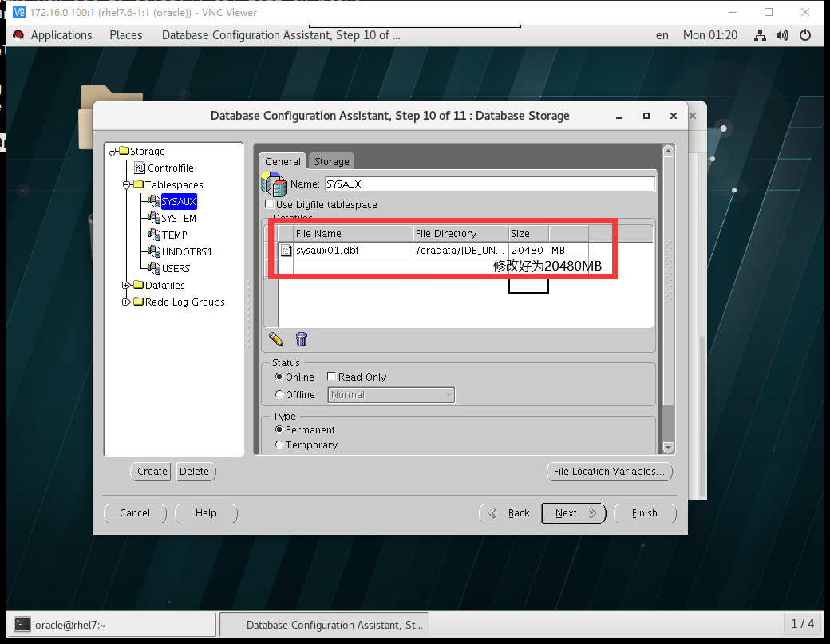
Task: Expand the Datafiles tree node
Action: tap(126, 285)
